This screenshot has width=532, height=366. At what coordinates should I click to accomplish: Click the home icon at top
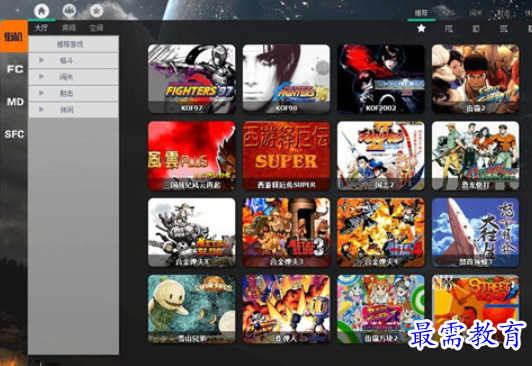click(x=41, y=11)
